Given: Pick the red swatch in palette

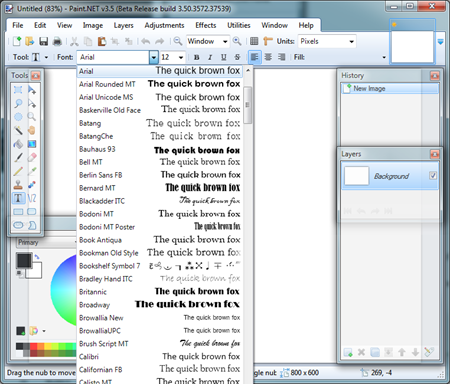Looking at the screenshot, I should coord(33,346).
